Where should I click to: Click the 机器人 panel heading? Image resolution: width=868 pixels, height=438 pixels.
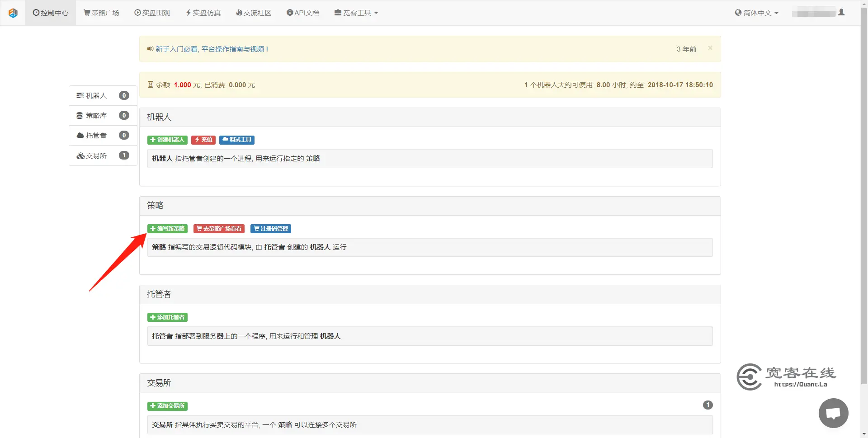tap(159, 117)
